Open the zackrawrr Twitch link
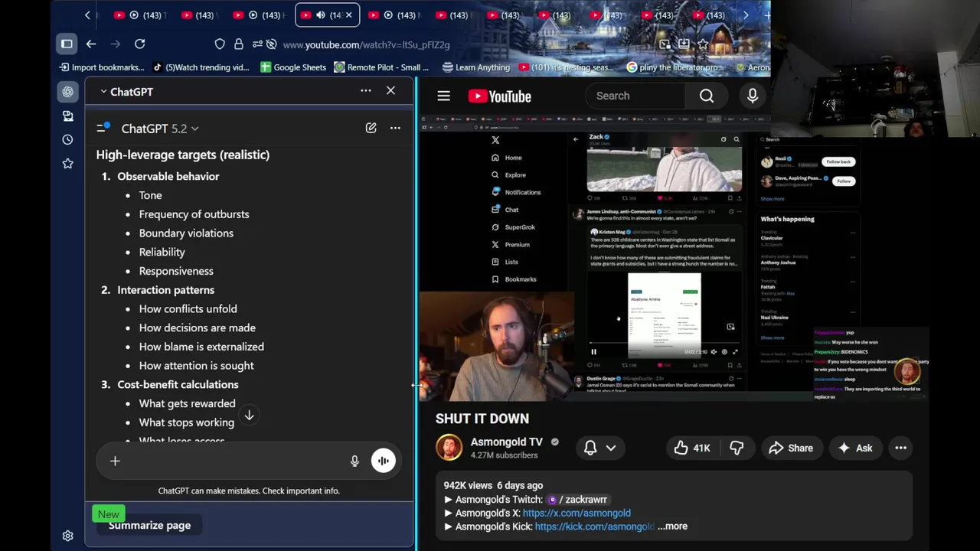980x551 pixels. [577, 500]
